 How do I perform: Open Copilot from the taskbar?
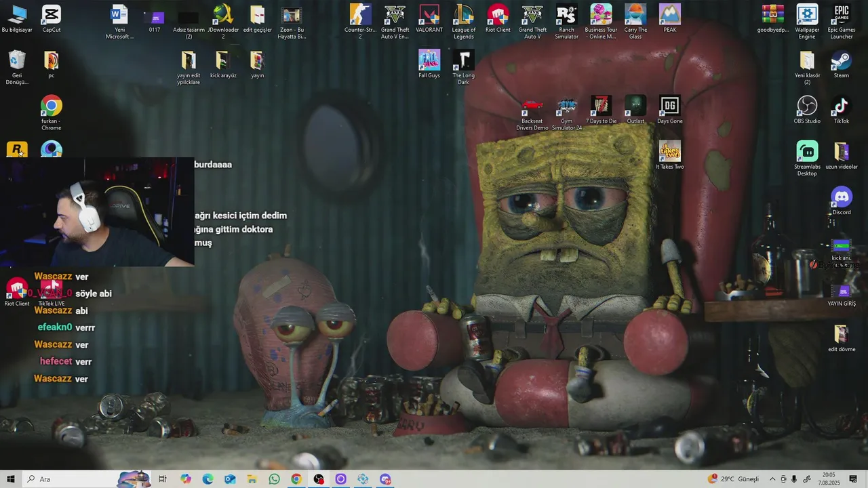click(186, 479)
